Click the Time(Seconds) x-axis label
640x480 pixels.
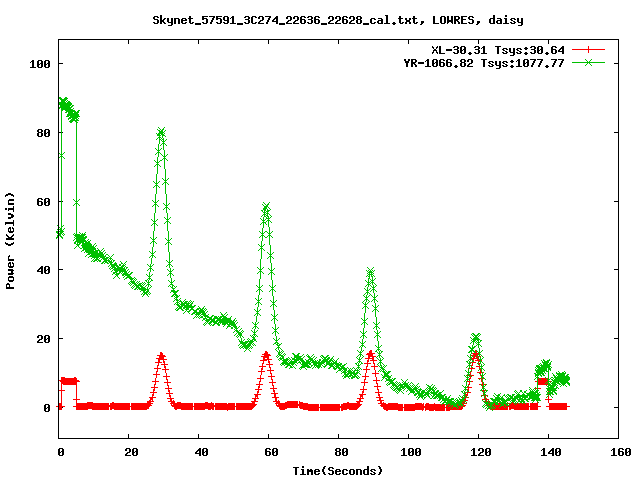[x=338, y=471]
